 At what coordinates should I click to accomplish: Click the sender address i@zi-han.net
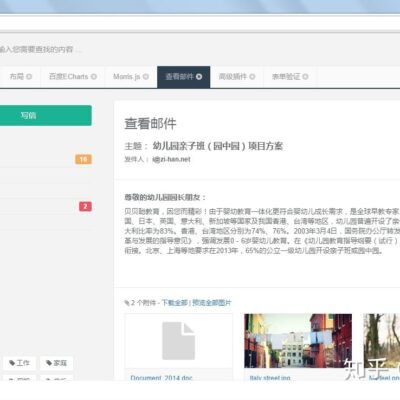tap(171, 159)
